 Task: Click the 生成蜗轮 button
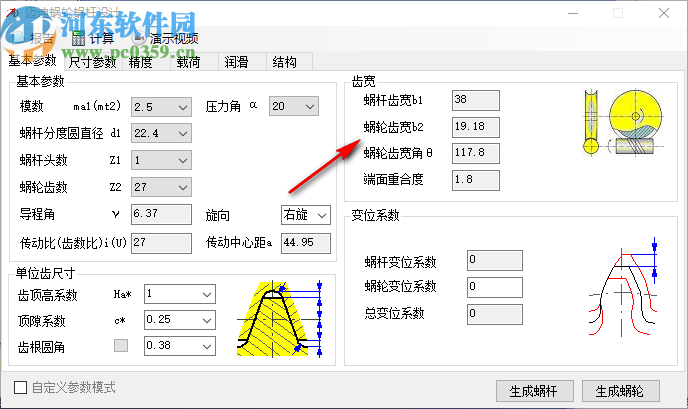point(621,391)
